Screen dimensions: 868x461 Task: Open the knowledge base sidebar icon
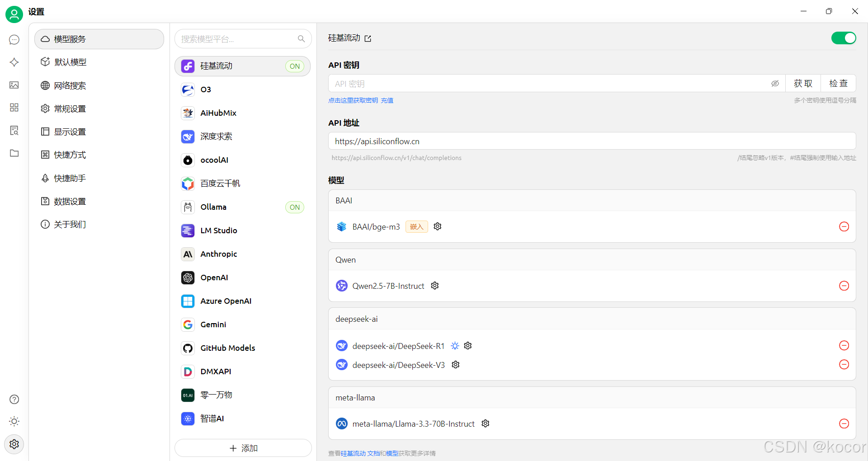(14, 131)
